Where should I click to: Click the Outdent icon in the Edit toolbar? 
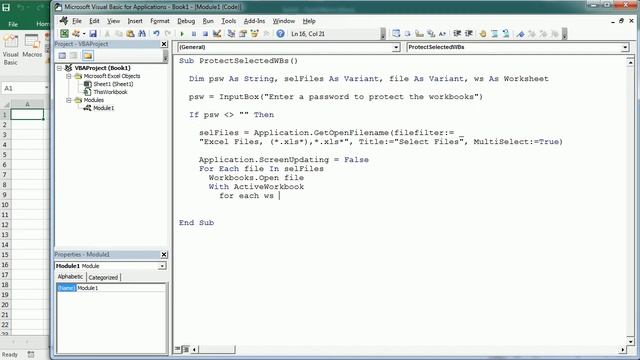pyautogui.click(x=469, y=34)
